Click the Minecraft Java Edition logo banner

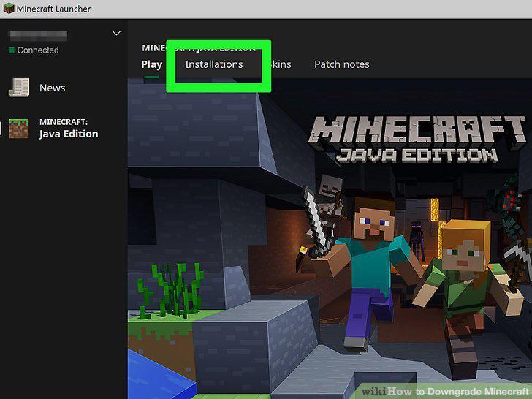[417, 140]
